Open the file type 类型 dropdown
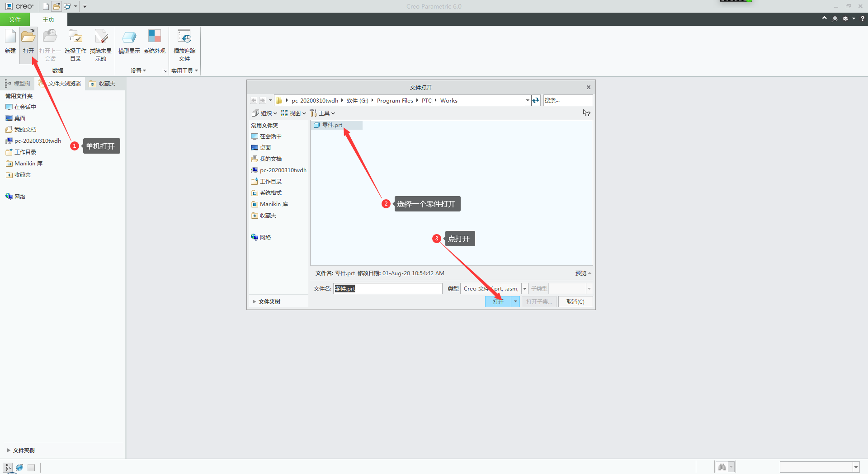868x474 pixels. pos(524,289)
